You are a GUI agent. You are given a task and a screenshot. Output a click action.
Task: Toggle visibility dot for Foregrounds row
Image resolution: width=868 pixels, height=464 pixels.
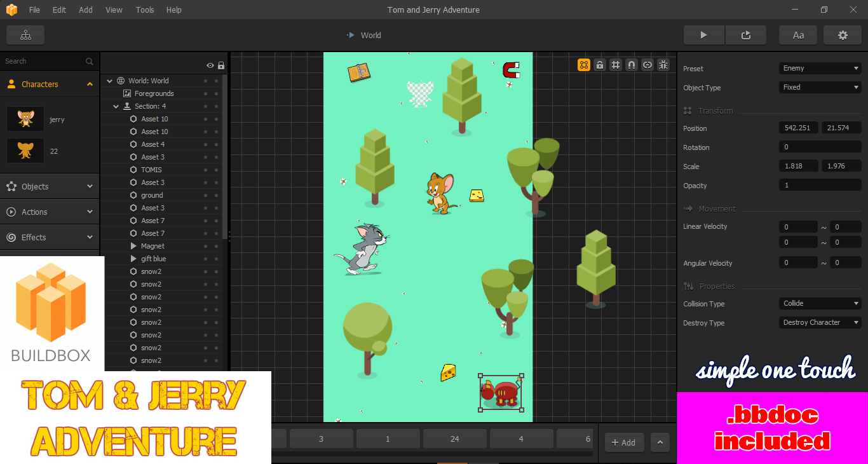205,93
